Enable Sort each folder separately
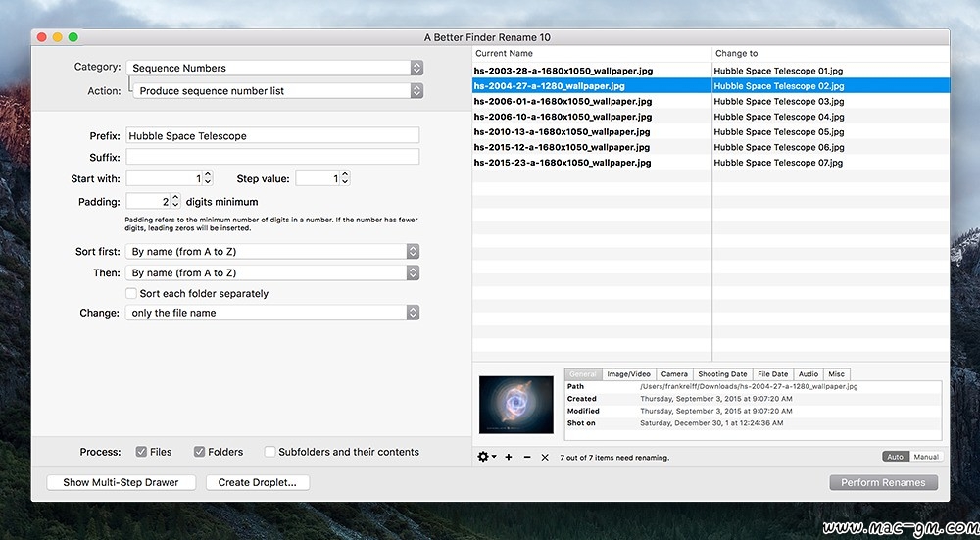This screenshot has width=980, height=540. pos(131,293)
